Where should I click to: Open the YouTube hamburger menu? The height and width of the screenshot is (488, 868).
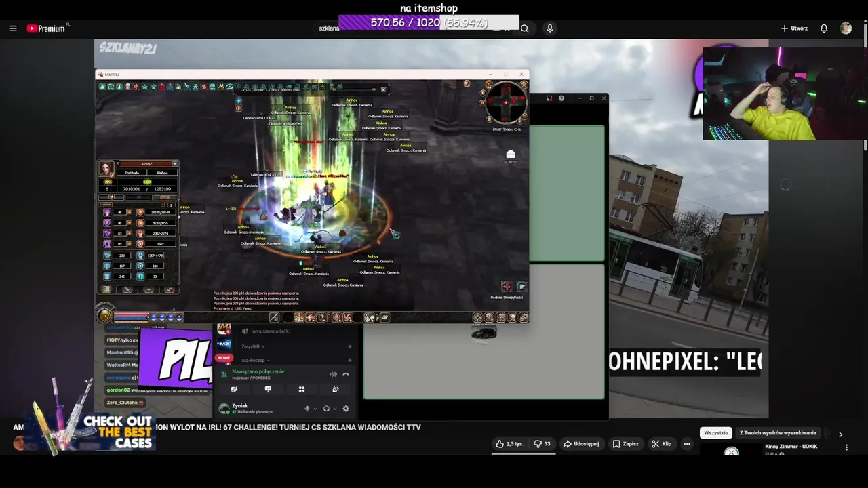[x=13, y=28]
